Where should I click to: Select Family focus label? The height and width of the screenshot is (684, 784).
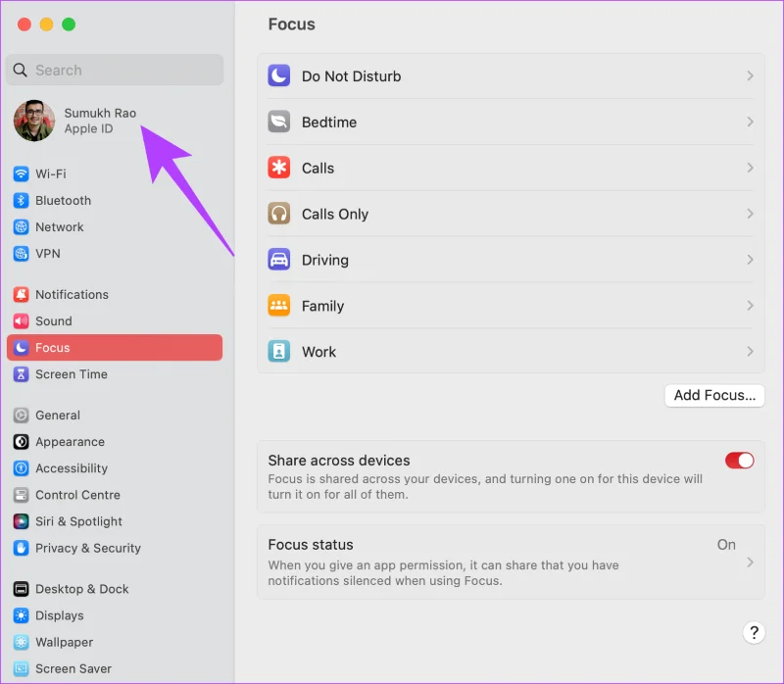point(322,306)
